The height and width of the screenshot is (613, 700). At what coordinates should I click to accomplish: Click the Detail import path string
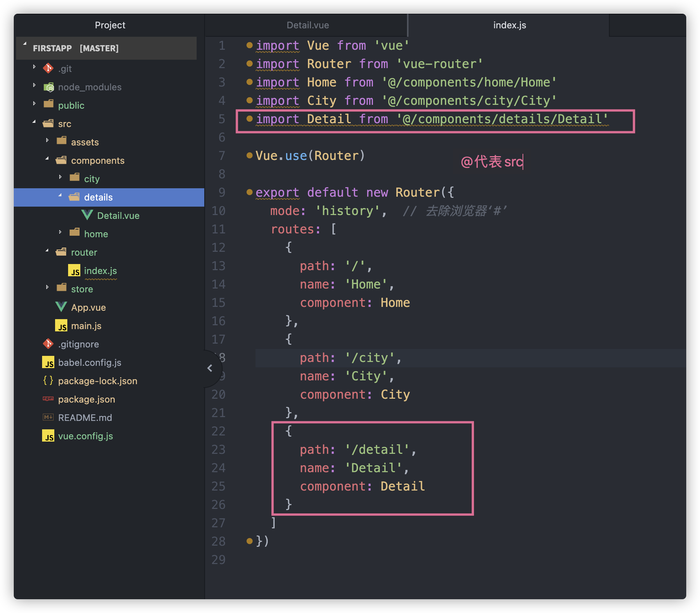click(502, 119)
